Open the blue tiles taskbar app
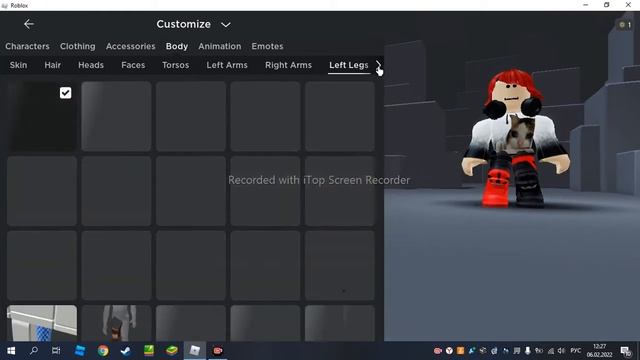The image size is (640, 360). 80,351
